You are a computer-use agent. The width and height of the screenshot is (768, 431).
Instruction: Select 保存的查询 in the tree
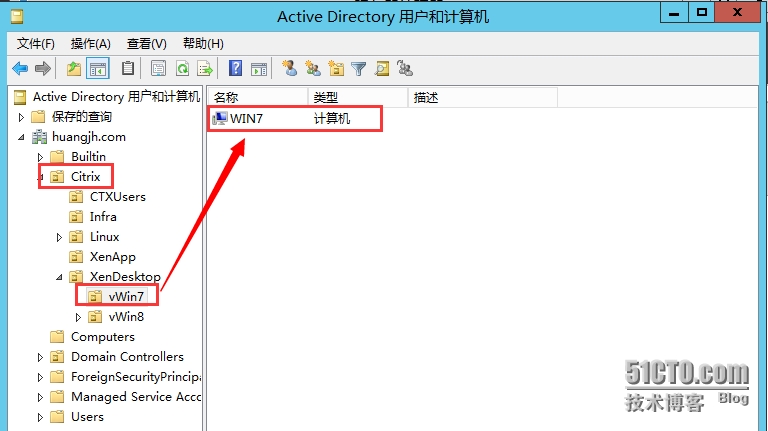[82, 117]
